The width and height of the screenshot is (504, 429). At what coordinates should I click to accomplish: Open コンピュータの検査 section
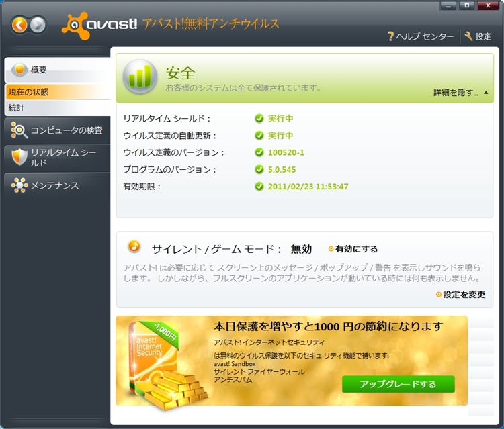58,130
